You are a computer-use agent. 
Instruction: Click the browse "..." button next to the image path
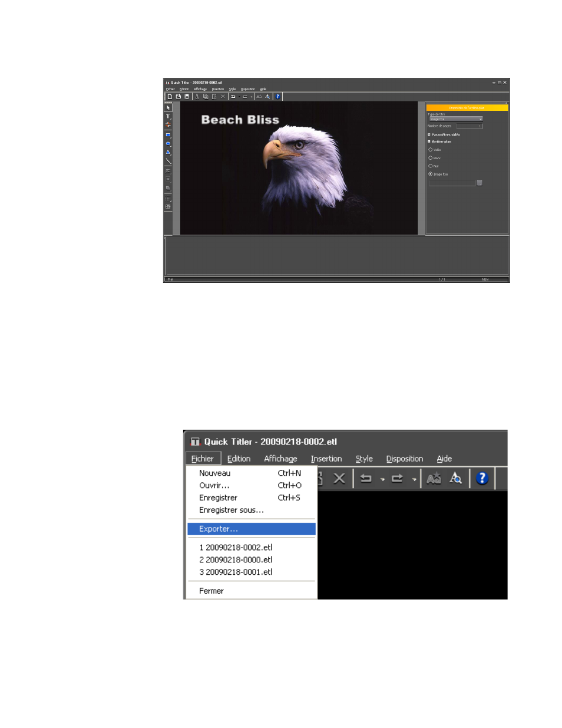480,183
